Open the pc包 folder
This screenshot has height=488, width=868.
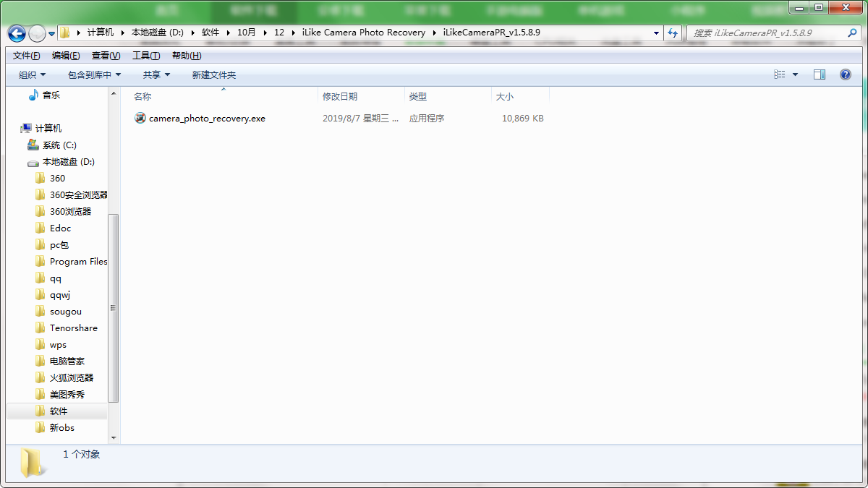59,244
